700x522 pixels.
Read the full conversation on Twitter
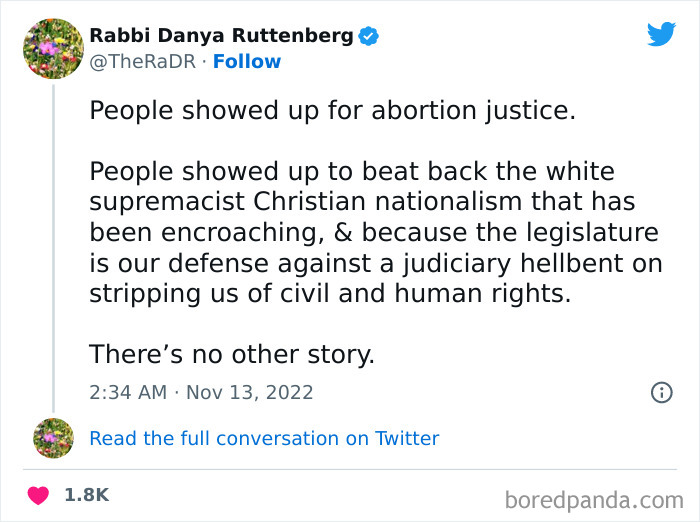[264, 438]
